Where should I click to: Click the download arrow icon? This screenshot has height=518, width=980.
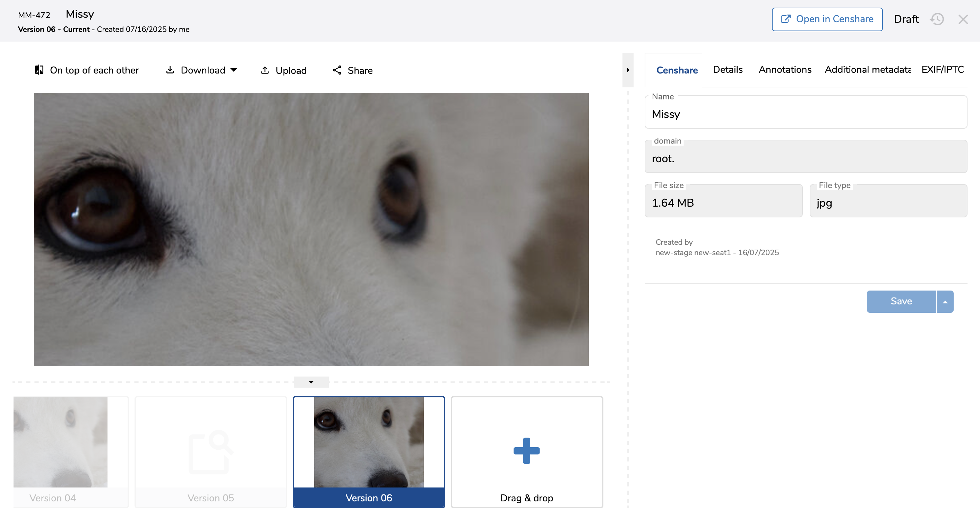pyautogui.click(x=170, y=70)
